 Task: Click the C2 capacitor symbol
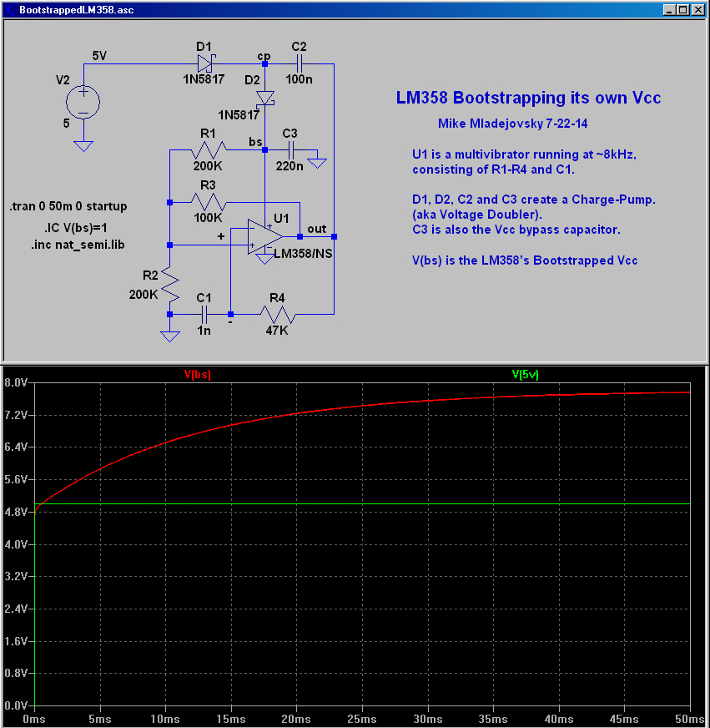tap(300, 63)
